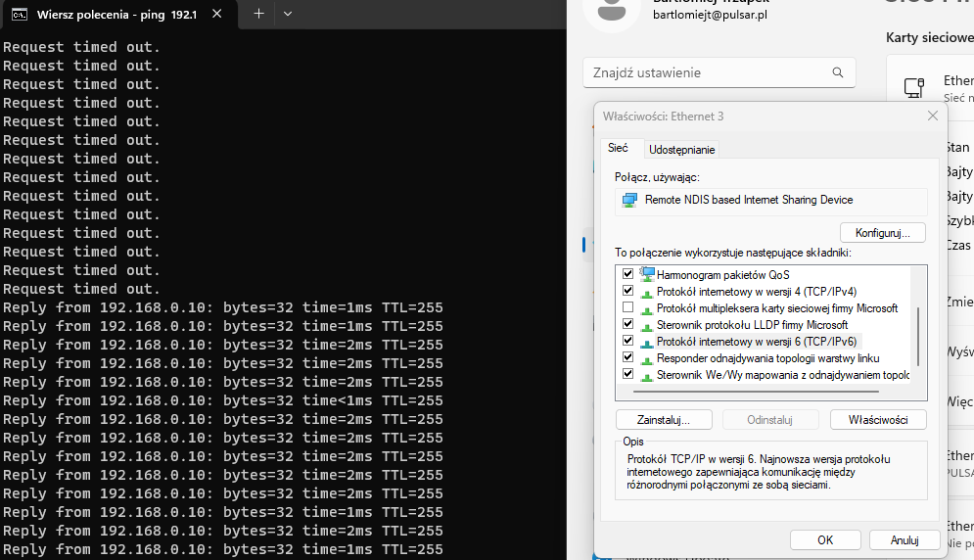
Task: Toggle Sterownik We/Wy mapowania checkbox
Action: pyautogui.click(x=628, y=374)
